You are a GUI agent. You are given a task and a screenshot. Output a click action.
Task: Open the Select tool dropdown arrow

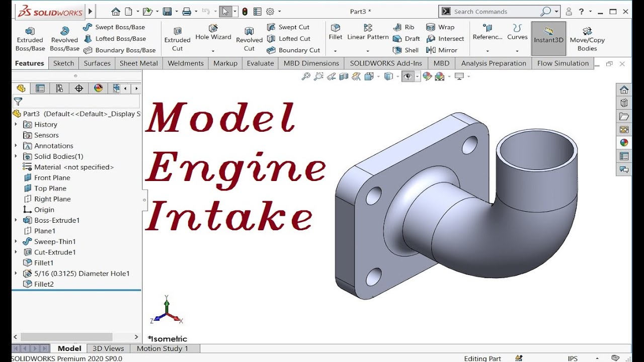tap(235, 12)
